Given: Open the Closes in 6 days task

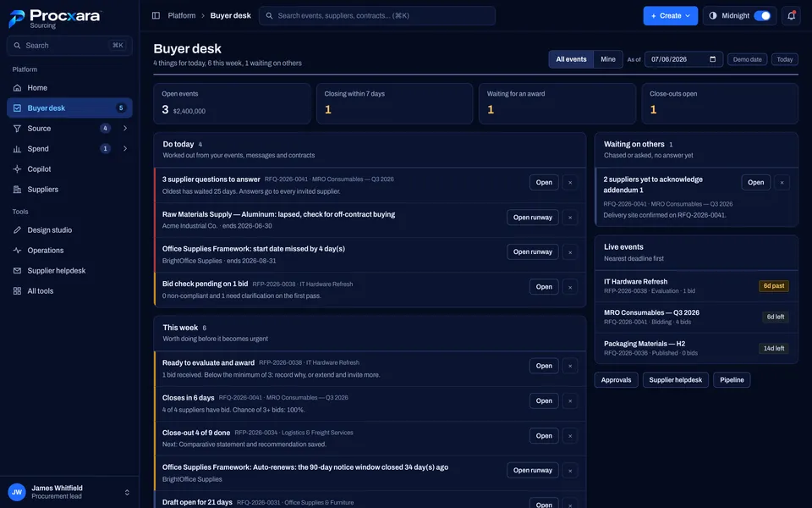Looking at the screenshot, I should pyautogui.click(x=544, y=401).
